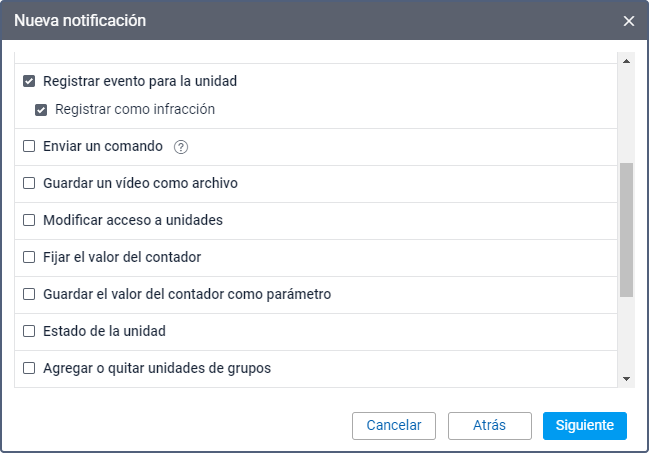Click the Cancelar button

pos(394,425)
